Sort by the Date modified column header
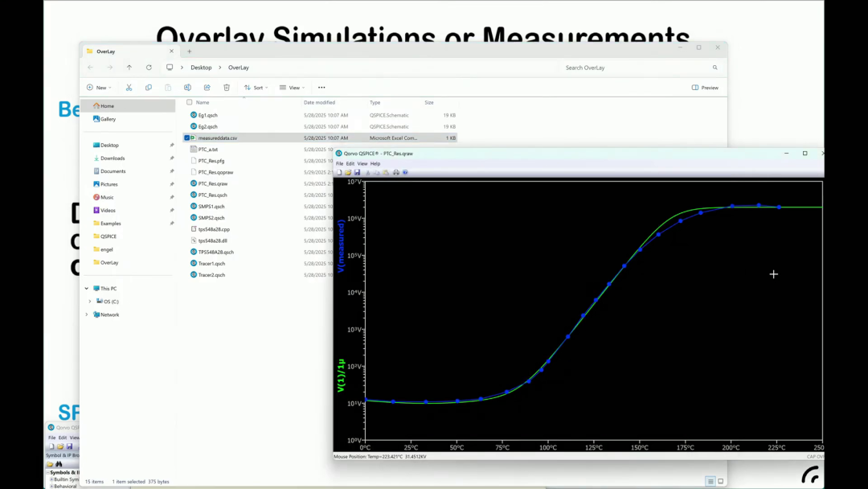Image resolution: width=868 pixels, height=489 pixels. click(319, 102)
